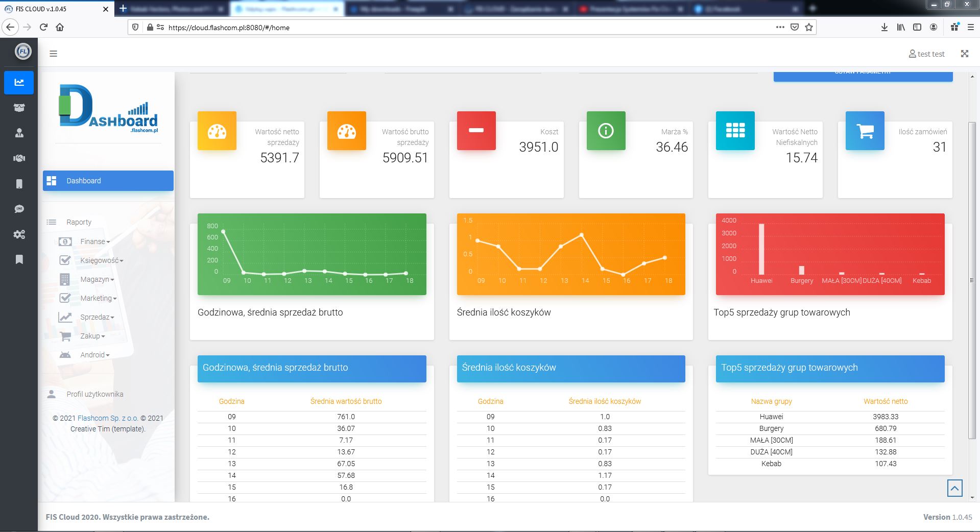Screen dimensions: 980x532
Task: Reload the page with refresh icon
Action: 43,27
